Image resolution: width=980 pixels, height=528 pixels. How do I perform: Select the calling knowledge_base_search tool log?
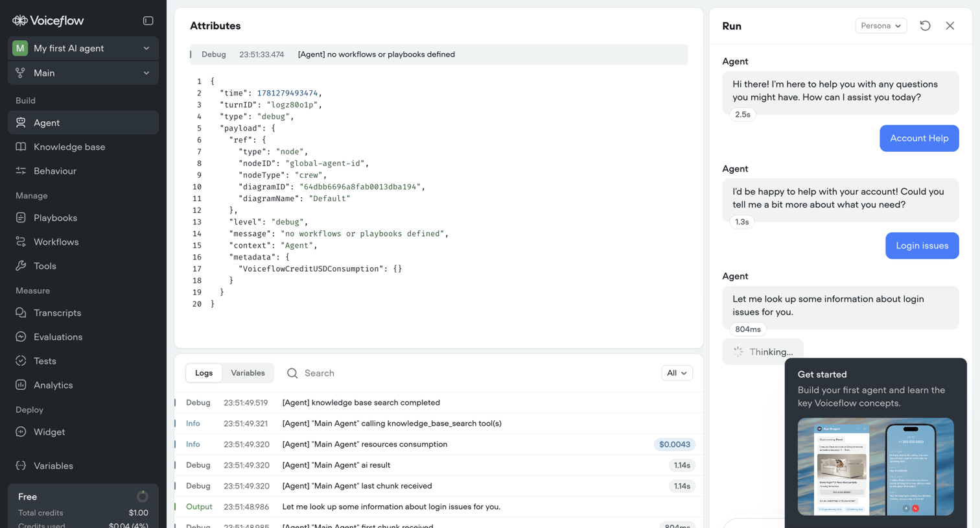point(439,424)
